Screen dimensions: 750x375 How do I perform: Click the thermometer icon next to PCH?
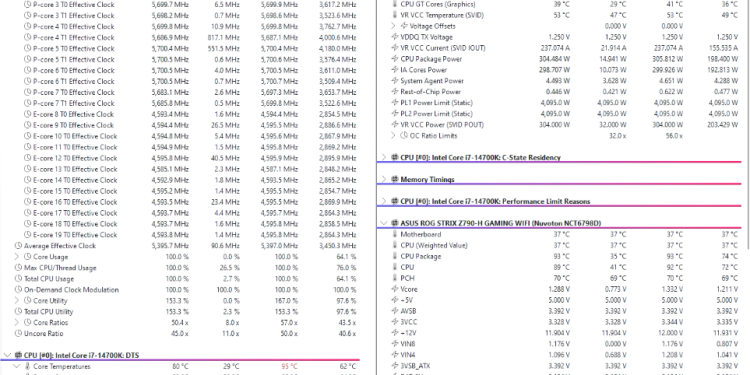tap(395, 278)
